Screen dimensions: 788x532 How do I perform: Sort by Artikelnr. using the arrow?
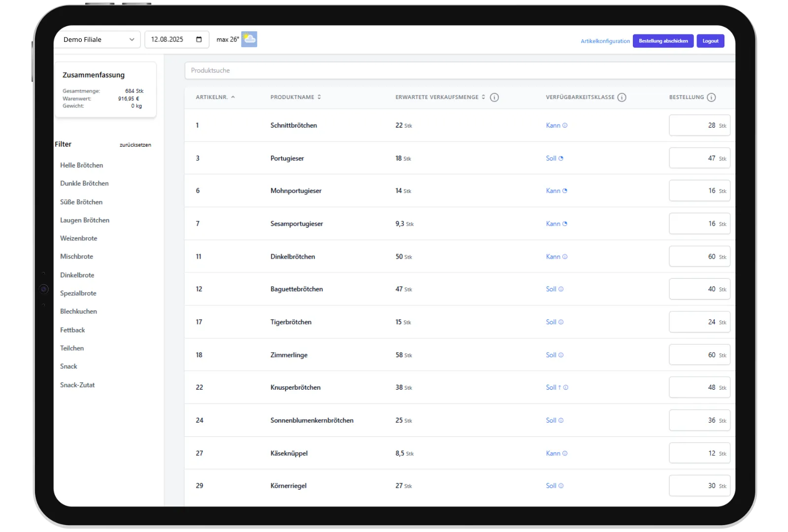click(x=233, y=97)
